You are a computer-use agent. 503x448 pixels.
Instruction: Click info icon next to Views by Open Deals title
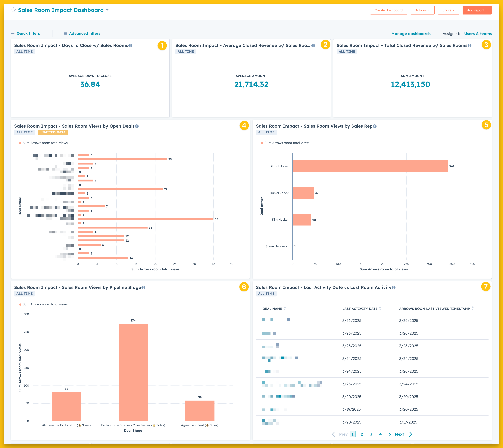coord(137,126)
